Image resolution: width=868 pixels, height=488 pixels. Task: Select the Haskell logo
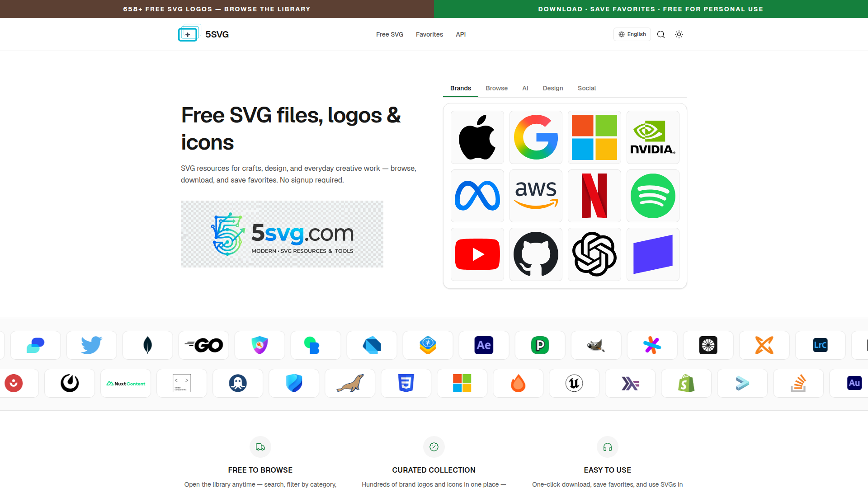coord(630,383)
